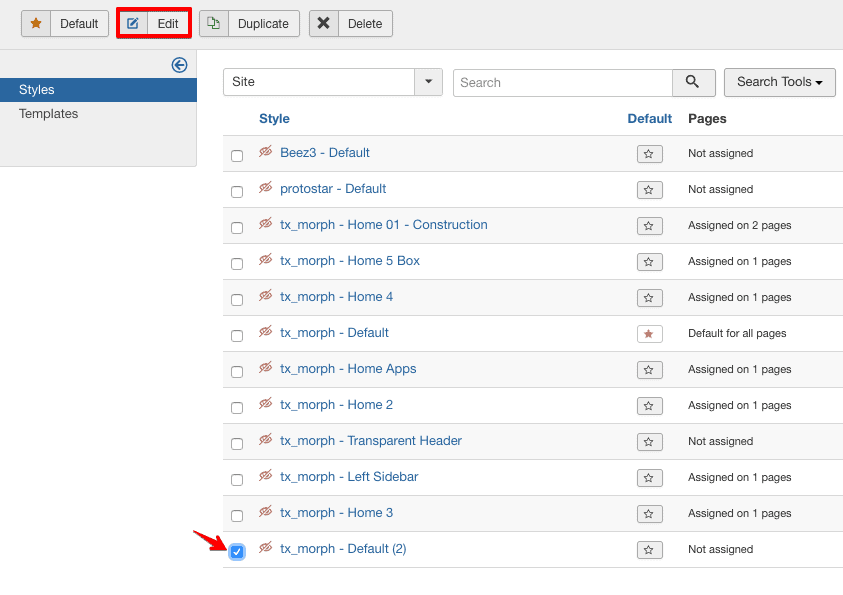This screenshot has width=843, height=595.
Task: Check the tx_morph - Left Sidebar checkbox
Action: point(237,480)
